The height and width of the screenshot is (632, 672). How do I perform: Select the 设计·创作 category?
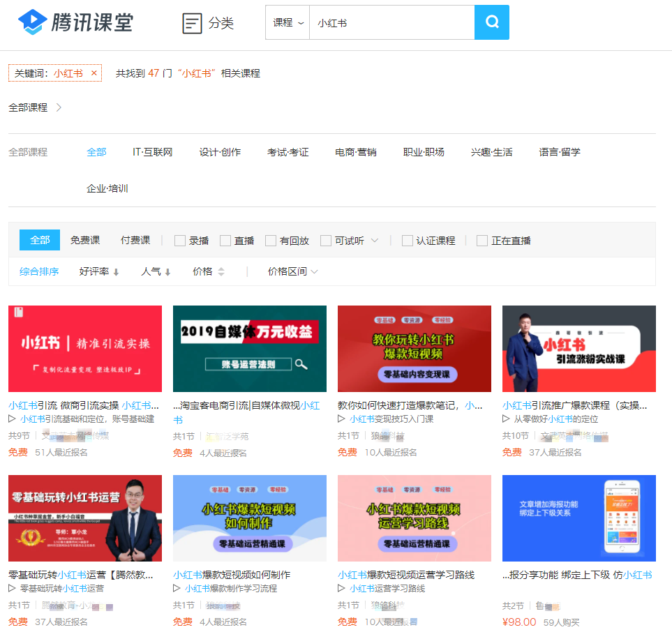pos(220,152)
